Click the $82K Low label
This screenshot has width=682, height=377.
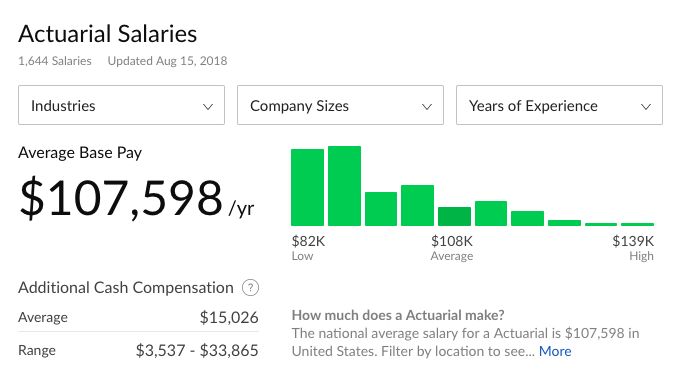tap(308, 248)
